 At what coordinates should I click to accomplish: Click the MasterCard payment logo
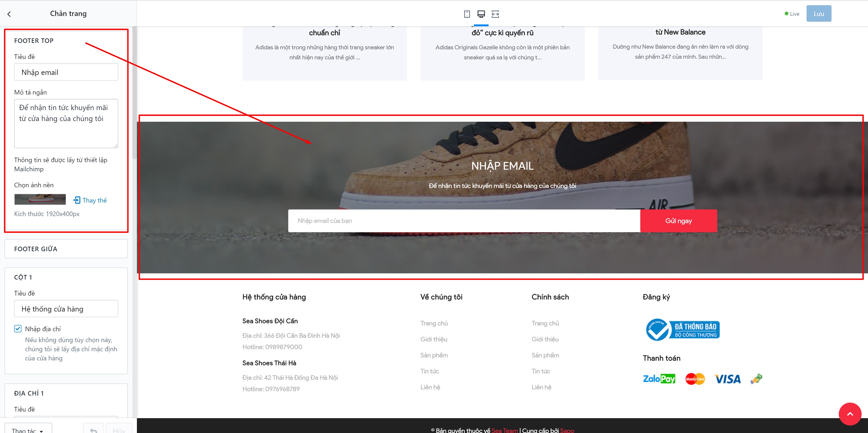click(695, 379)
